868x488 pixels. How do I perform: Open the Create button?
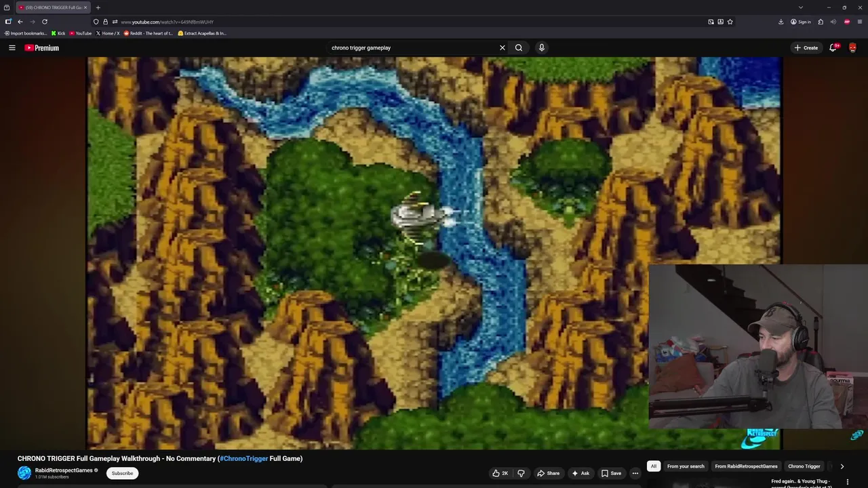tap(806, 47)
